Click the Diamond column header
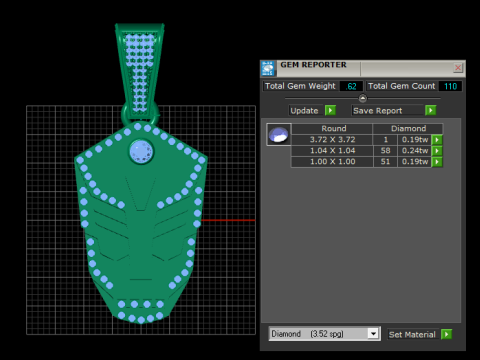This screenshot has height=360, width=480. click(408, 129)
